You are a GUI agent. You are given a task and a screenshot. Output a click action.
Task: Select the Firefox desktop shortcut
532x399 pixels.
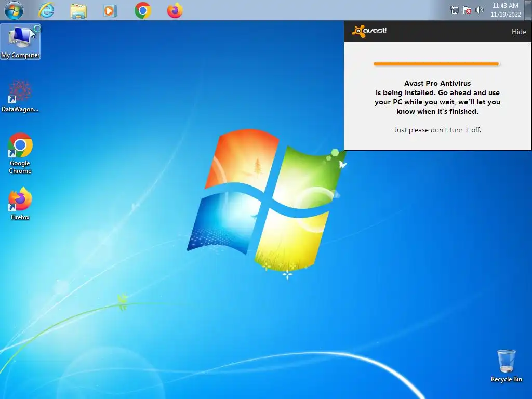(20, 204)
